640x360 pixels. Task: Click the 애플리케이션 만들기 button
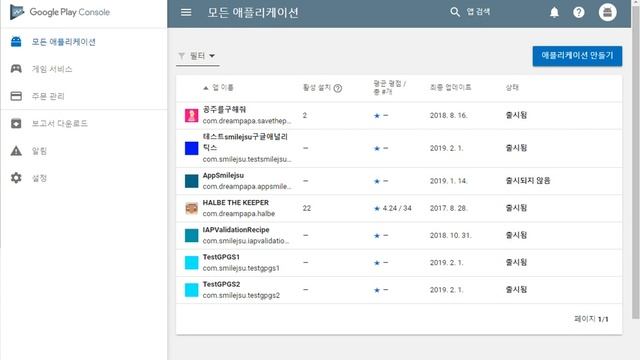(x=577, y=56)
